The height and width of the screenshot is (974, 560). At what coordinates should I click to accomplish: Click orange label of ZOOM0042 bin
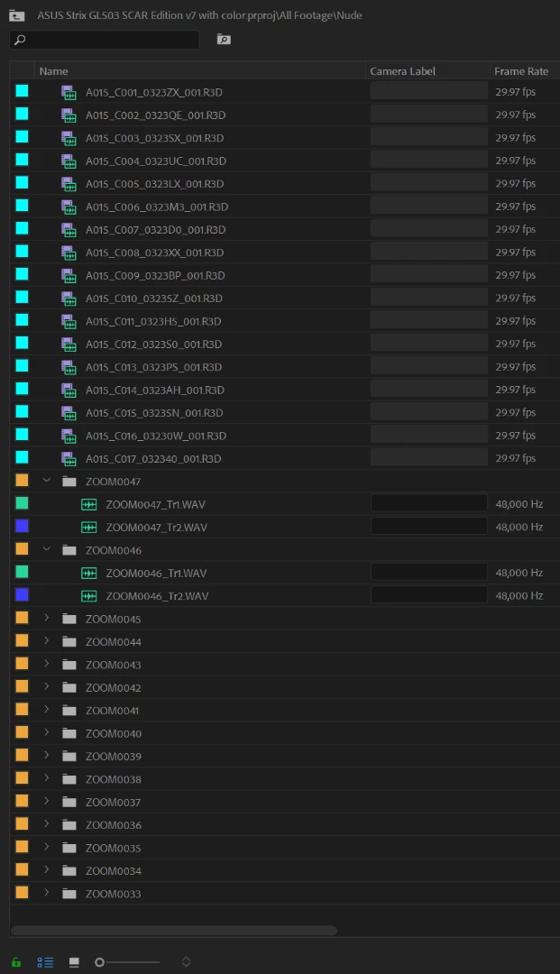[22, 686]
